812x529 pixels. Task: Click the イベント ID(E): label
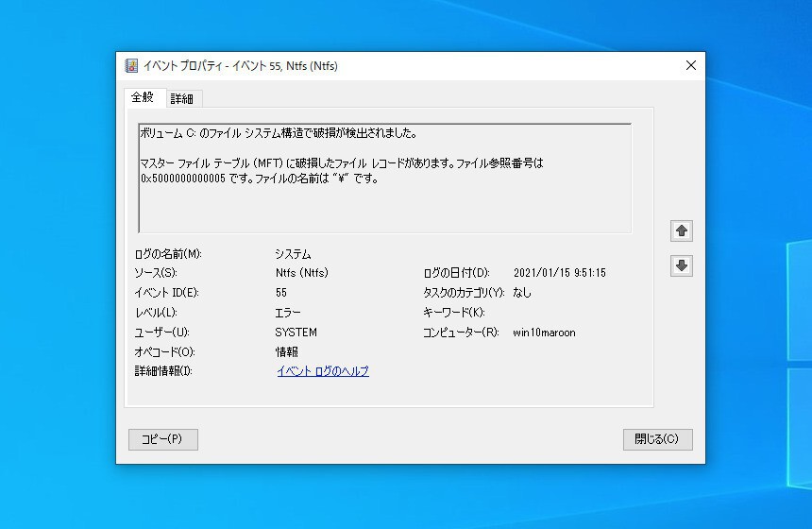(x=166, y=292)
